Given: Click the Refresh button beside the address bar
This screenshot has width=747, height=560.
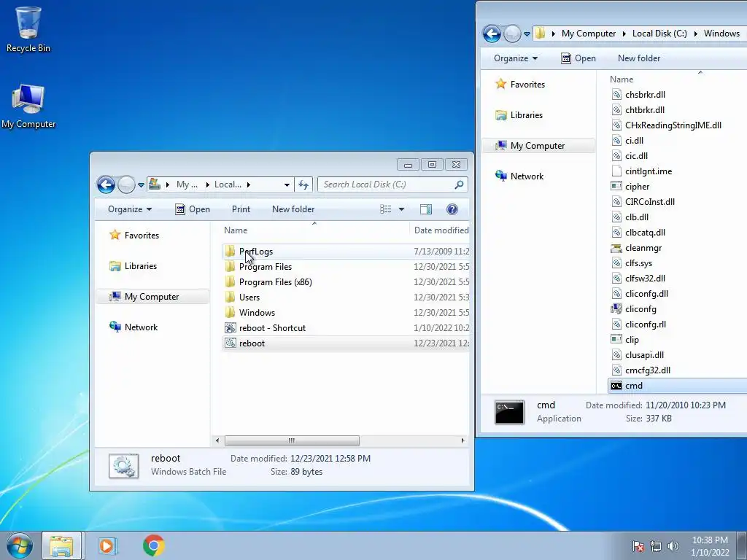Looking at the screenshot, I should (303, 184).
